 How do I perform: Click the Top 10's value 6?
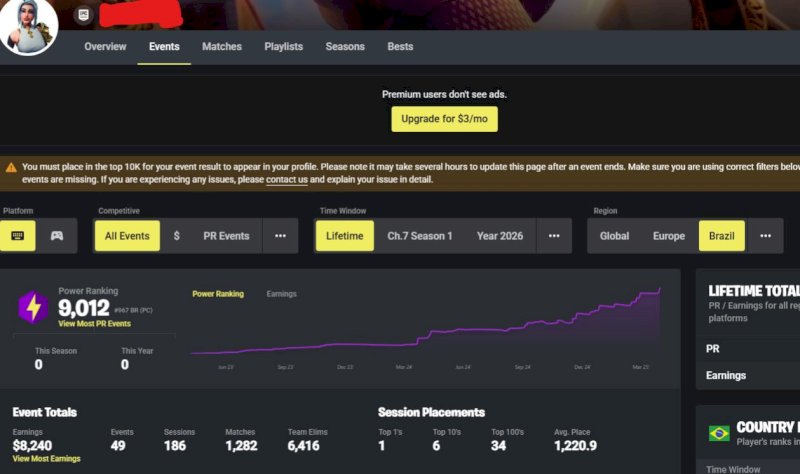(436, 445)
